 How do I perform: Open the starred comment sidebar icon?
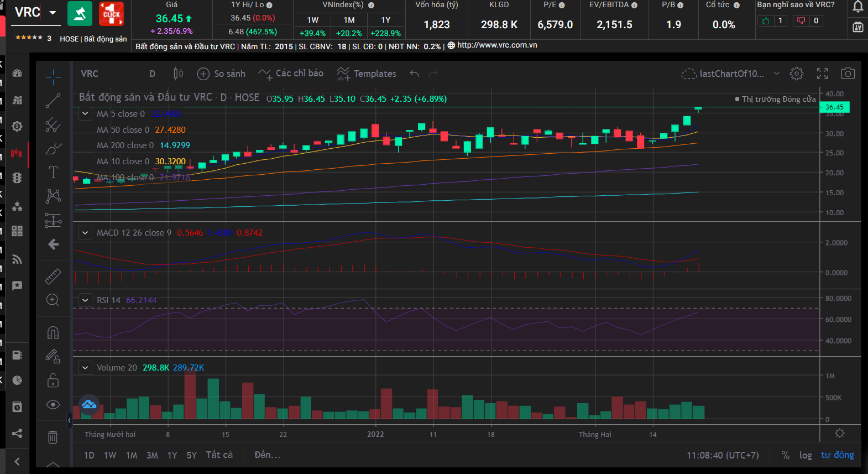[17, 285]
